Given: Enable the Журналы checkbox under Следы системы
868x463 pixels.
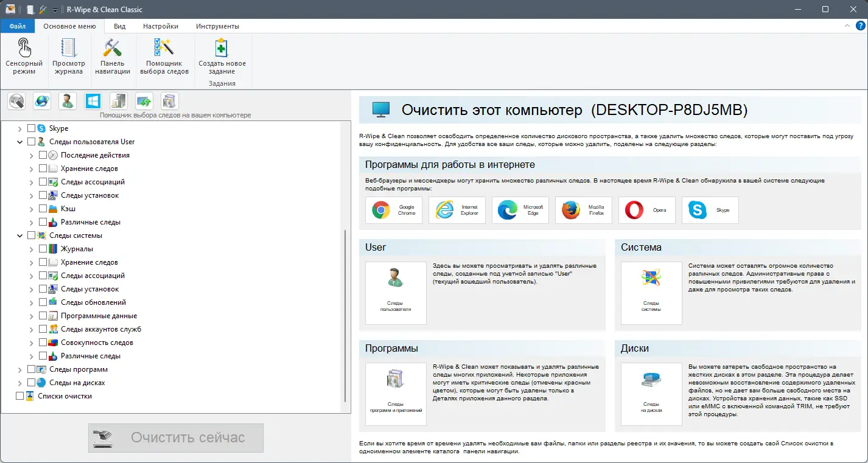Looking at the screenshot, I should [x=43, y=248].
